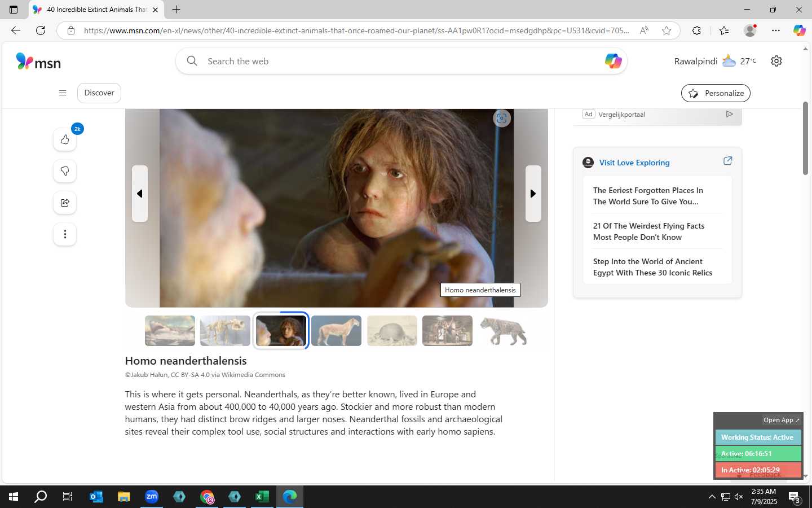Open external link icon next to Love Exploring
The width and height of the screenshot is (812, 508).
click(727, 161)
